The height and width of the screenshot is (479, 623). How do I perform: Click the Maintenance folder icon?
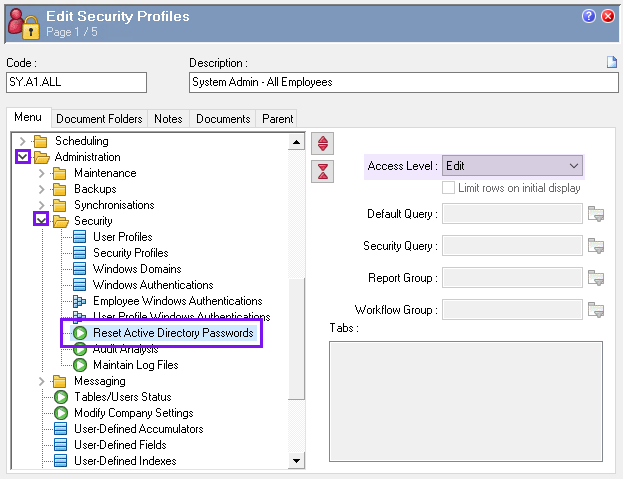pos(60,173)
